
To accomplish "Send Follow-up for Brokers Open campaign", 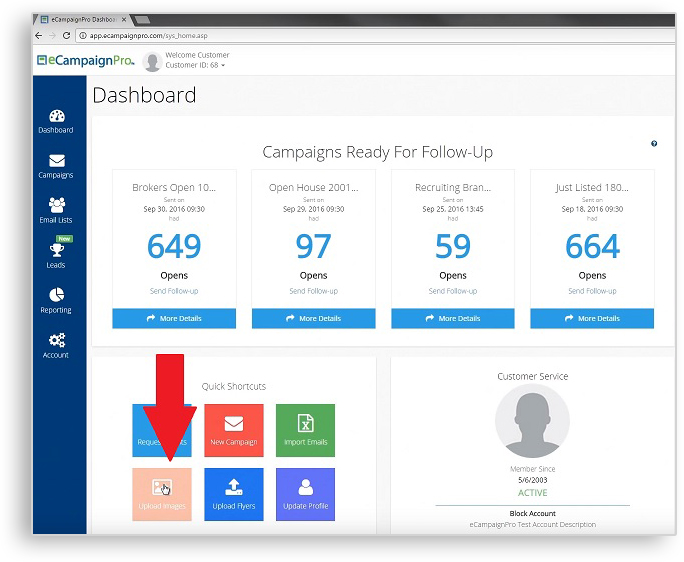I will [174, 291].
